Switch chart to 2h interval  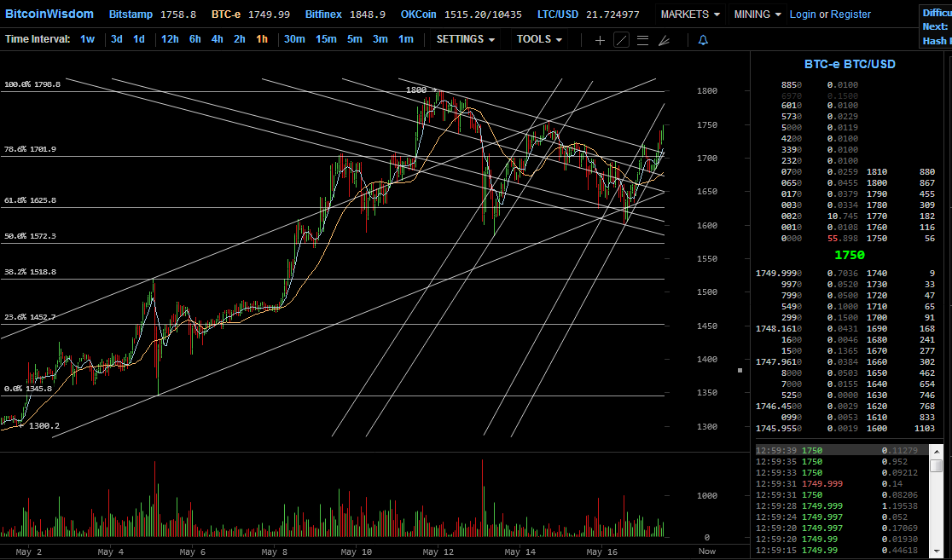pos(240,39)
